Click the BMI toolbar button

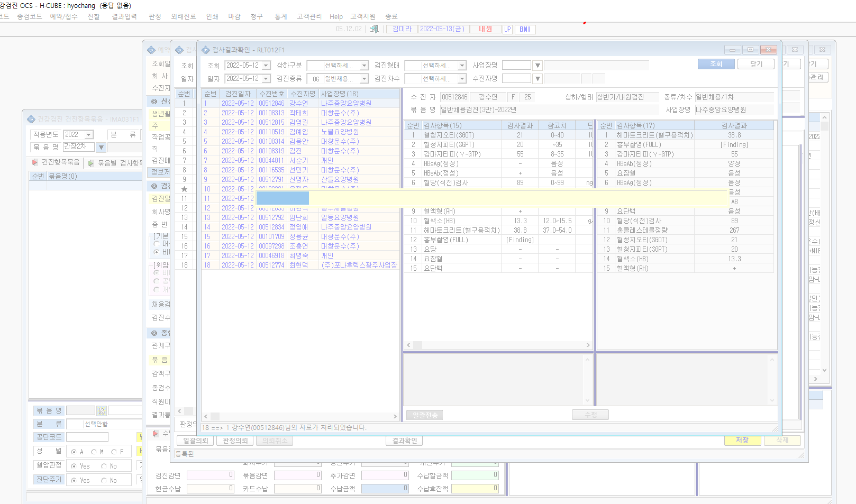pyautogui.click(x=525, y=29)
